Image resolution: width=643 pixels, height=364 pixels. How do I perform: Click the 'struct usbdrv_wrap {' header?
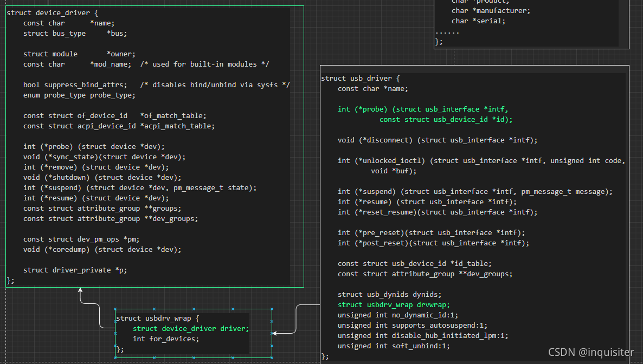tap(157, 318)
